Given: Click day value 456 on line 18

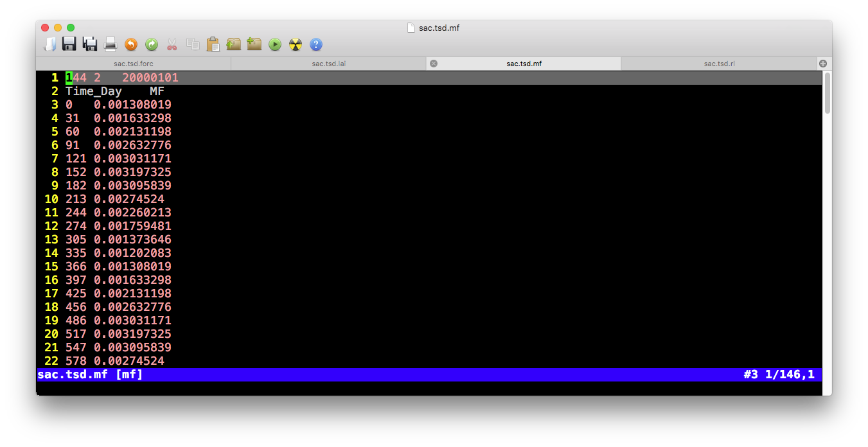Looking at the screenshot, I should 76,307.
